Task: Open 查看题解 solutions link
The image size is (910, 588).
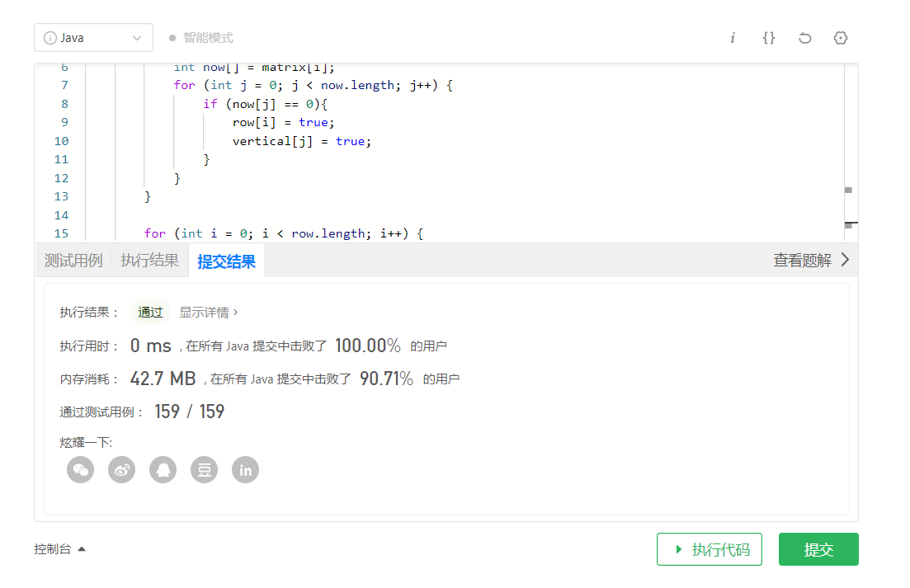Action: (802, 260)
